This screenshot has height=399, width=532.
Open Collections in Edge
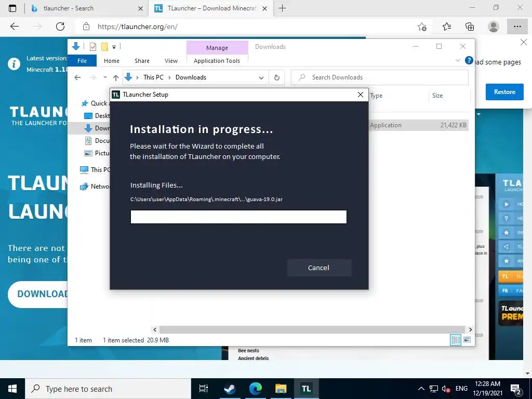[470, 26]
